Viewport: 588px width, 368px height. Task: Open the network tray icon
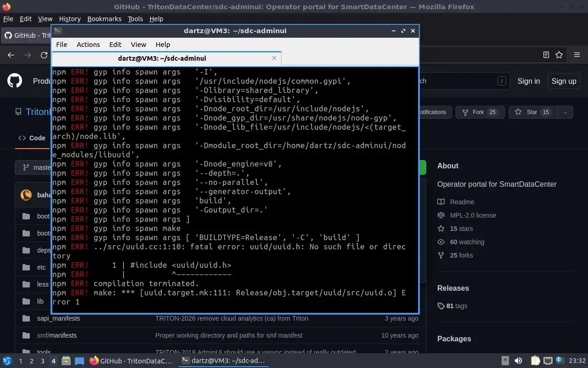[x=548, y=361]
